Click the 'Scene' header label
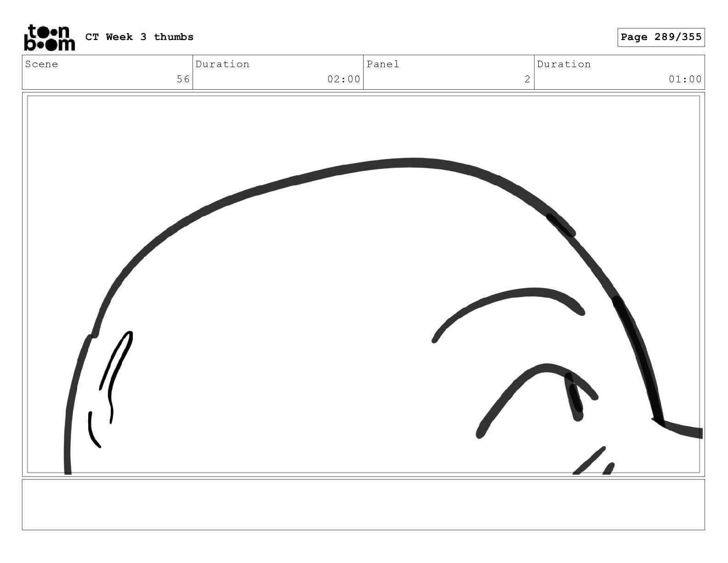Image resolution: width=728 pixels, height=563 pixels. 42,64
